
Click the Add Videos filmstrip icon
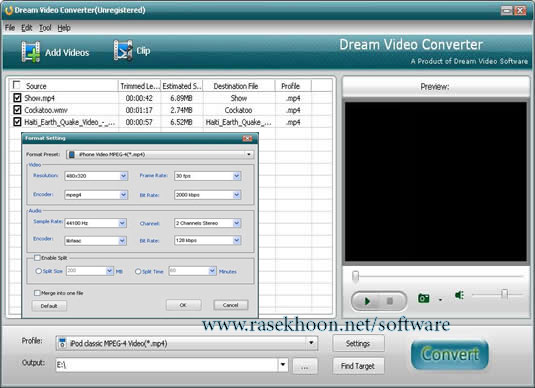31,52
